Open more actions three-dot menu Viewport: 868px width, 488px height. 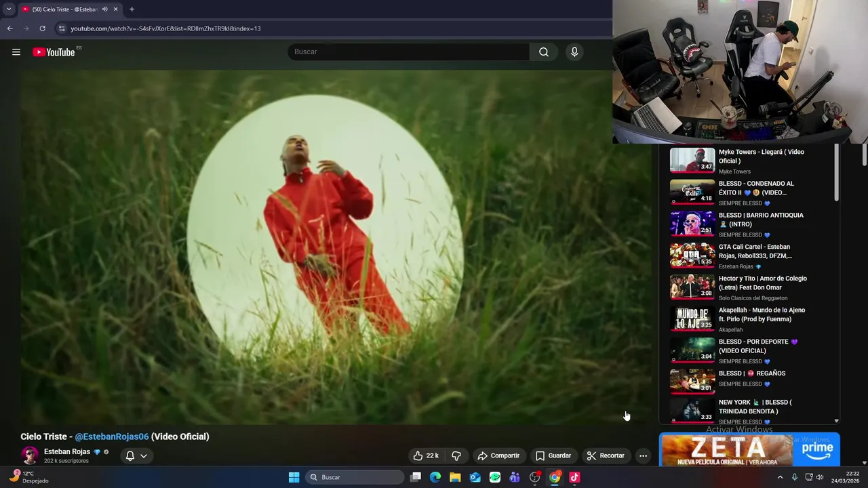[x=643, y=455]
